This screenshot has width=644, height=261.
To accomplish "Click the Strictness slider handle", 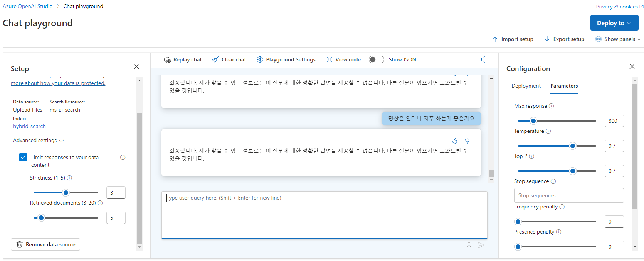I will coord(66,193).
